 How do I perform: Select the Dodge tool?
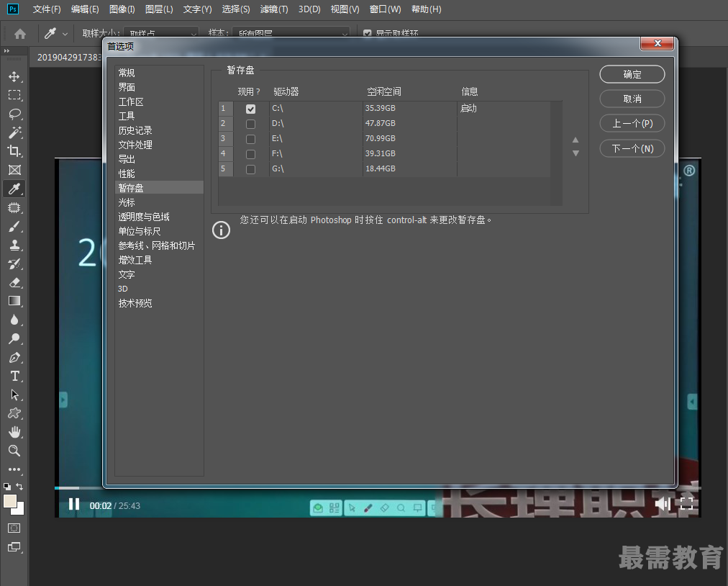(14, 339)
